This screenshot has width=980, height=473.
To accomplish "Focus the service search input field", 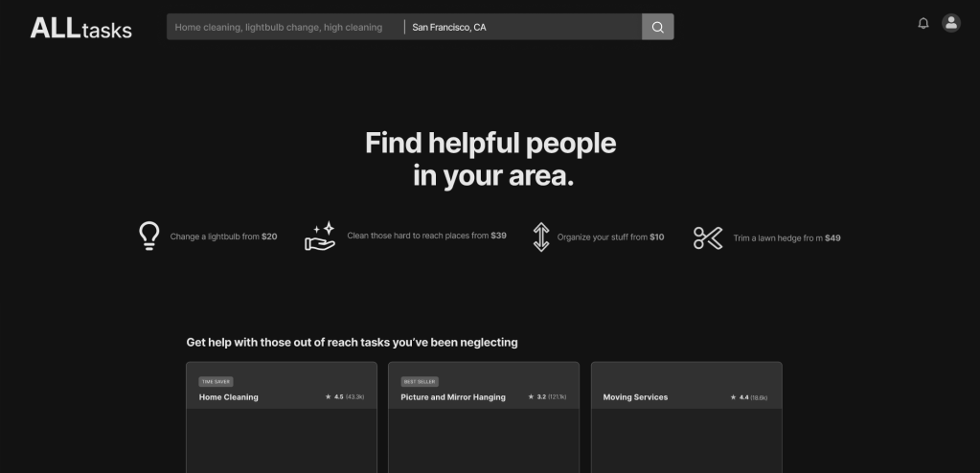I will click(284, 27).
